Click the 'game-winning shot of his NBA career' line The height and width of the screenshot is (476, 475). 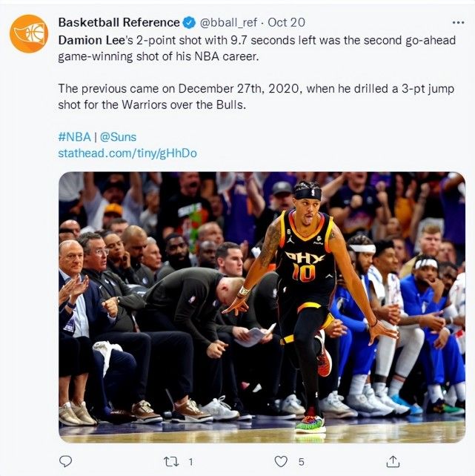point(159,56)
